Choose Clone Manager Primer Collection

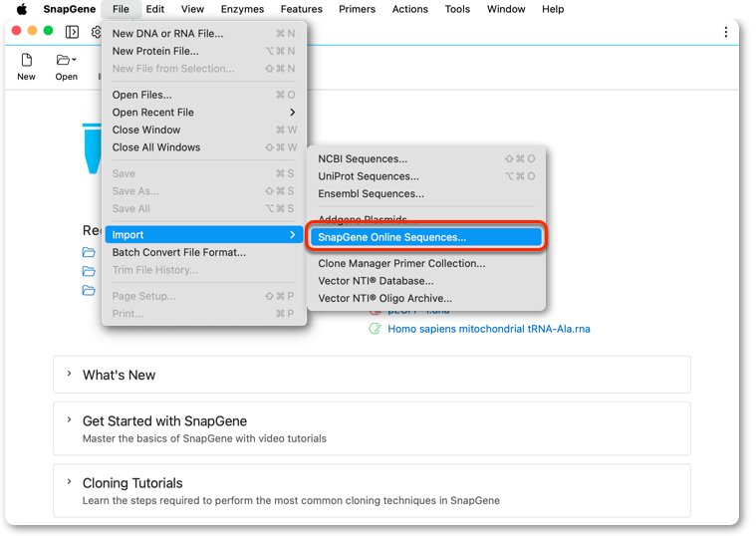point(426,263)
